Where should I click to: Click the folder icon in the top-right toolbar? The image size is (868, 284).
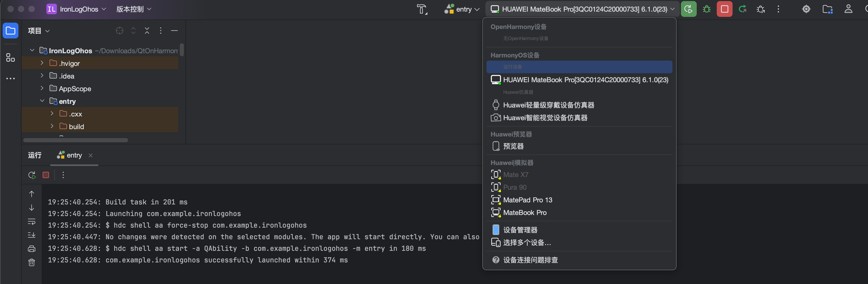[828, 9]
